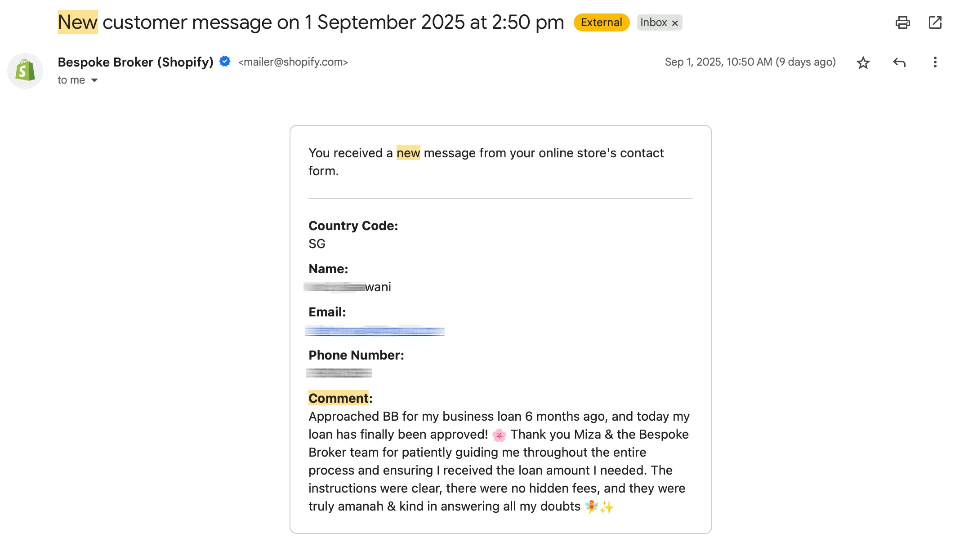Click the yellow External label
Screen dimensions: 955x560
(x=601, y=22)
